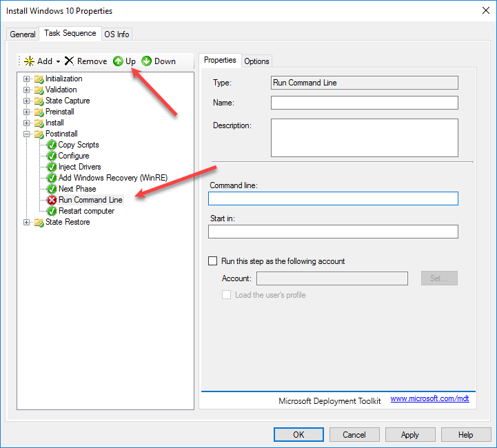Click the Initialization folder icon

point(39,79)
